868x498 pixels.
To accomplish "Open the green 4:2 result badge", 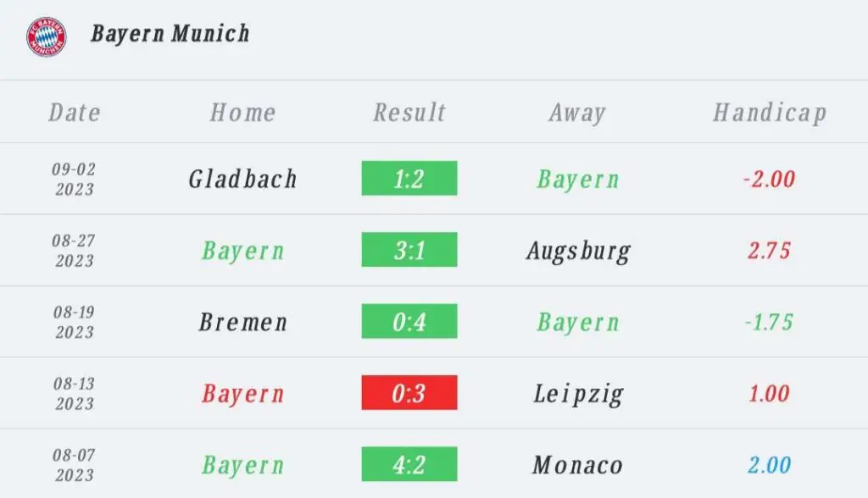I will click(x=409, y=463).
